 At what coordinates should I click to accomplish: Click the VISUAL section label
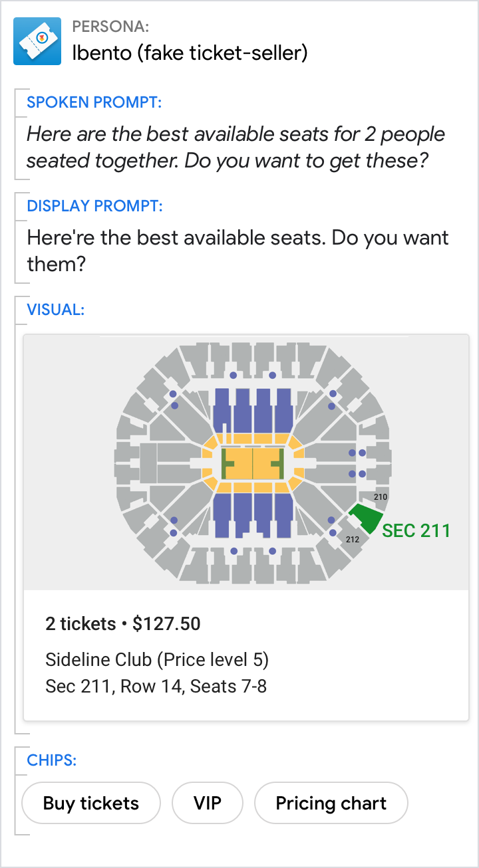click(55, 309)
